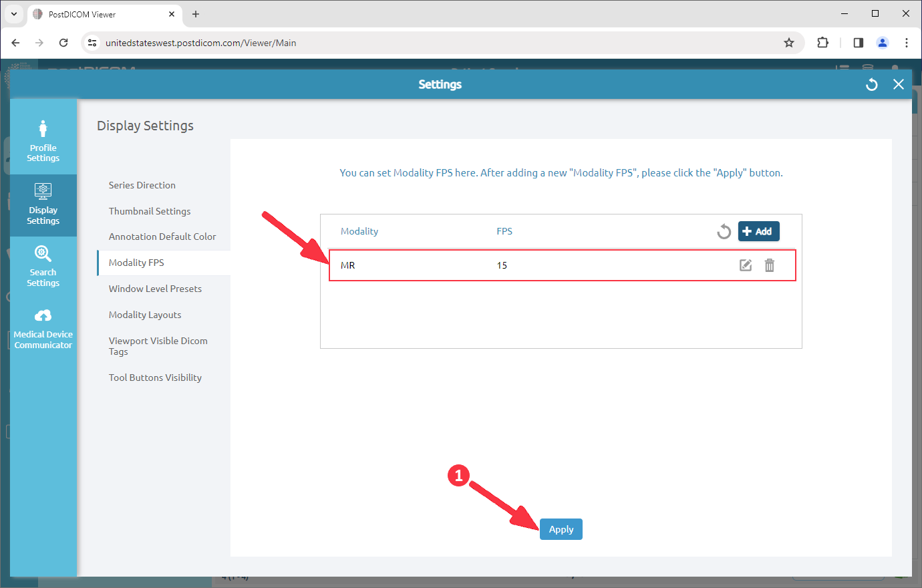Click reset icon in Settings title bar

click(871, 84)
